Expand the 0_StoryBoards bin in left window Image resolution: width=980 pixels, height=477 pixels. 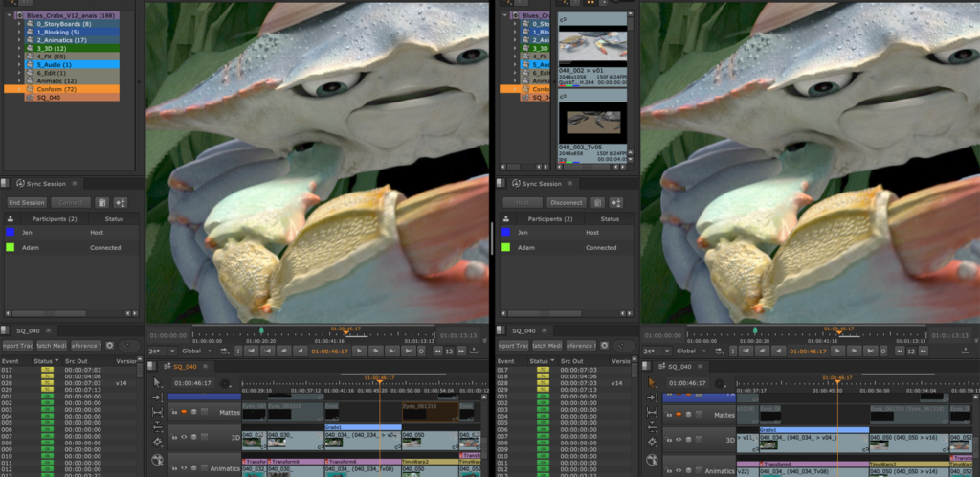coord(19,24)
